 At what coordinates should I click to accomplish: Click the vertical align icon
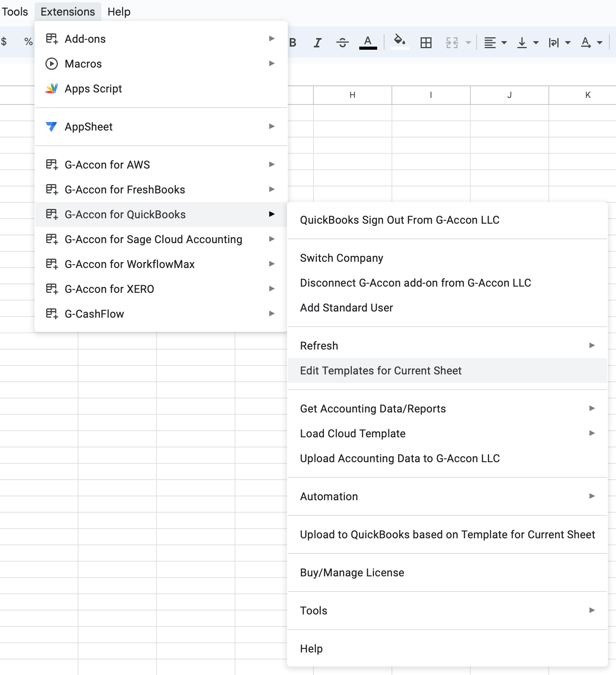click(x=522, y=42)
